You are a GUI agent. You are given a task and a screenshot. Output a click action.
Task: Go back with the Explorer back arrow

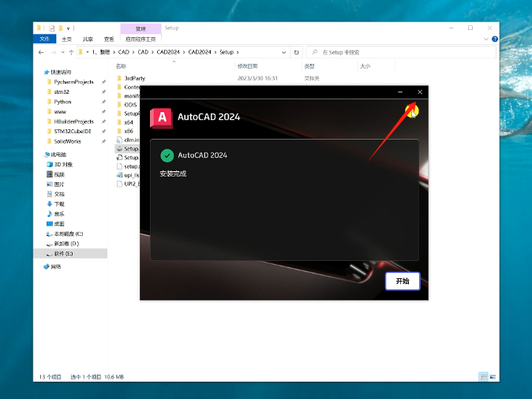41,52
